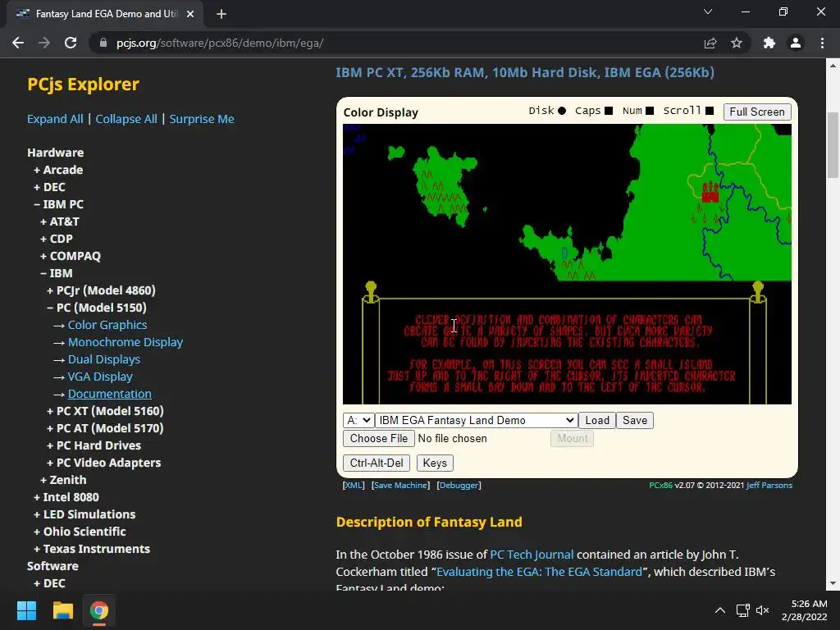Screen dimensions: 840x630
Task: Visit the Jeff Parsons link
Action: click(x=769, y=485)
